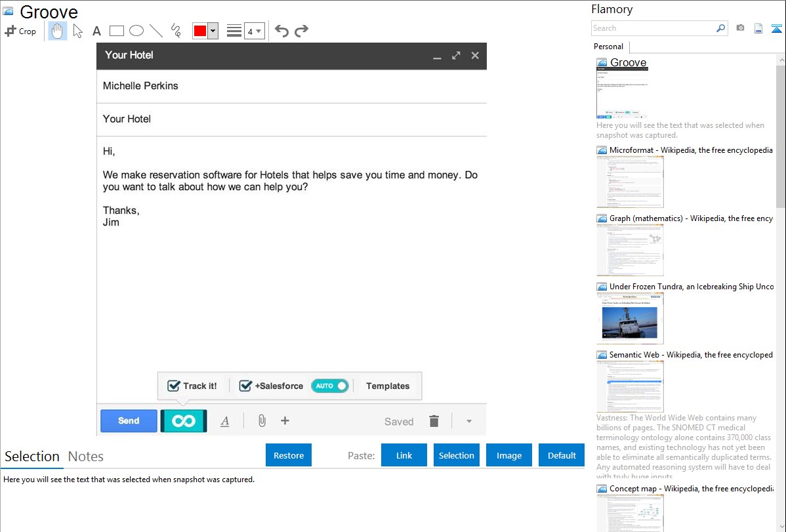
Task: Switch to the Notes tab
Action: click(x=86, y=457)
